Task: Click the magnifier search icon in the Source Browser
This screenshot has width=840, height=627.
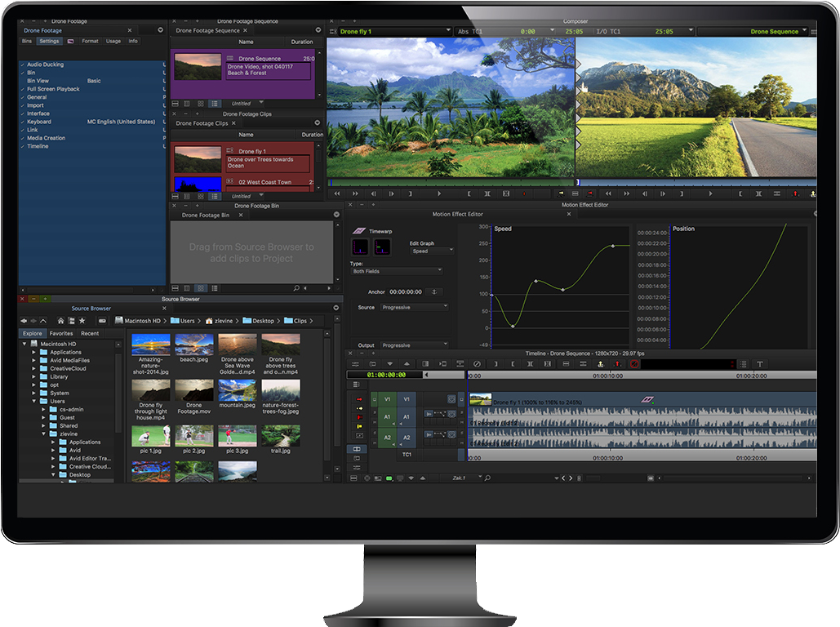Action: tap(296, 287)
